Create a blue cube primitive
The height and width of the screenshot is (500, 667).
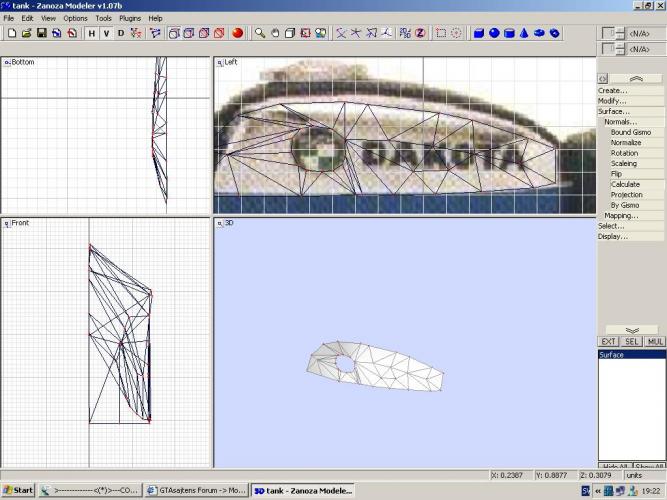coord(478,33)
